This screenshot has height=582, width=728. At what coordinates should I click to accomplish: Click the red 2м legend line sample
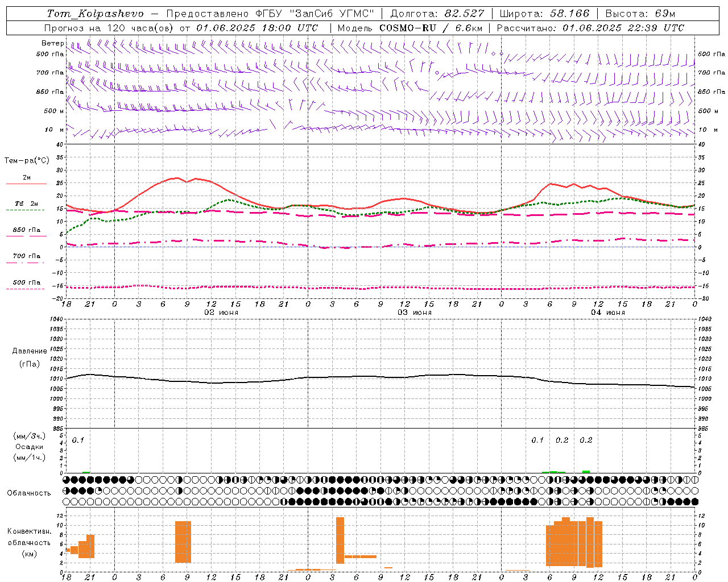26,184
